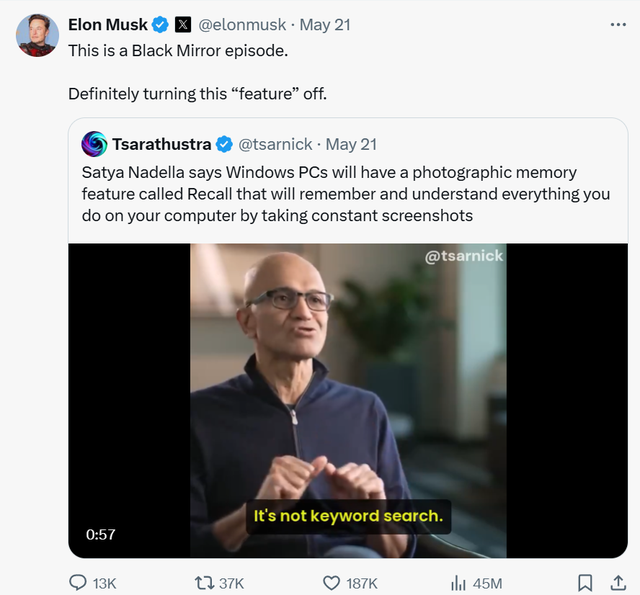Open the Tsarathustra display name
640x595 pixels.
[161, 145]
